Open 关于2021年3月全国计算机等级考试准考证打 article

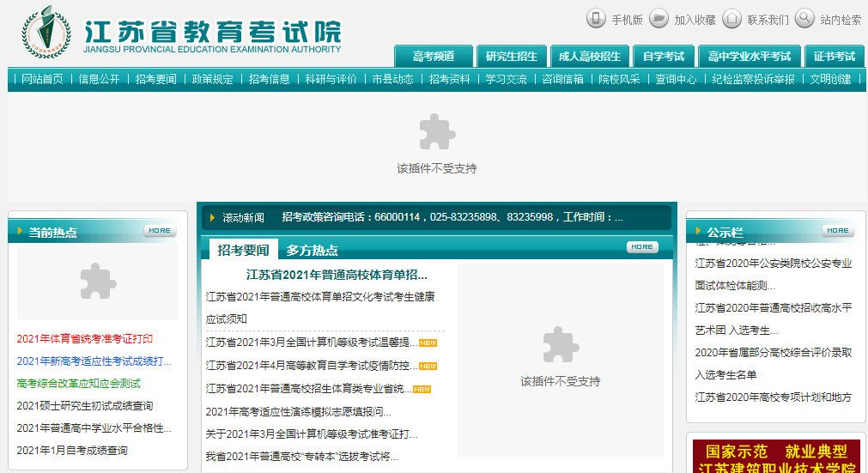[312, 434]
